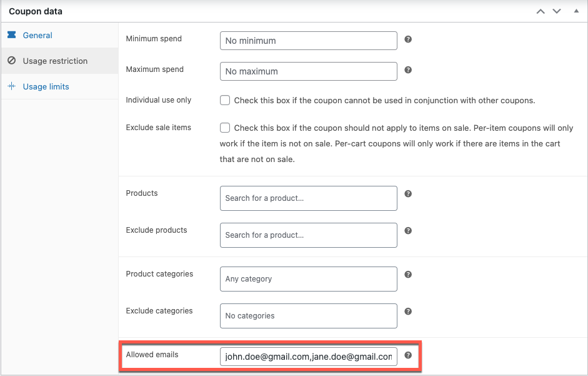Focus the Minimum spend field

[308, 41]
